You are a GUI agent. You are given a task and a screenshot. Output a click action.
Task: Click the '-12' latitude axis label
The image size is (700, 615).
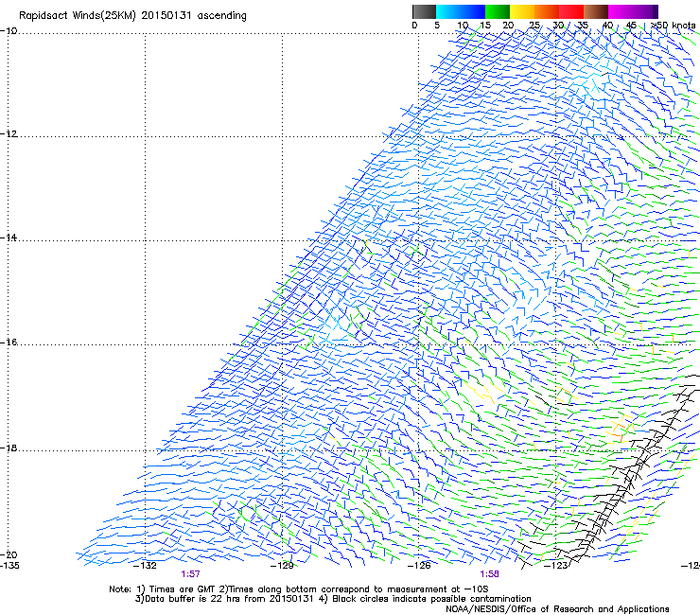[x=9, y=134]
